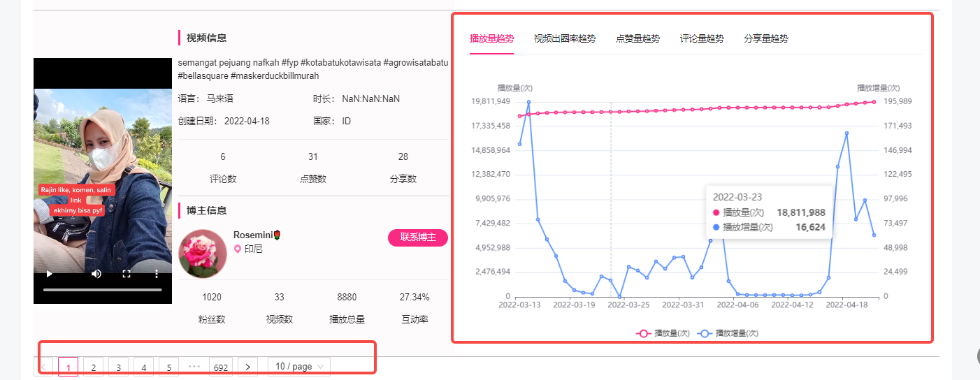This screenshot has height=380, width=980.
Task: Click the language value 马来语
Action: pyautogui.click(x=221, y=98)
